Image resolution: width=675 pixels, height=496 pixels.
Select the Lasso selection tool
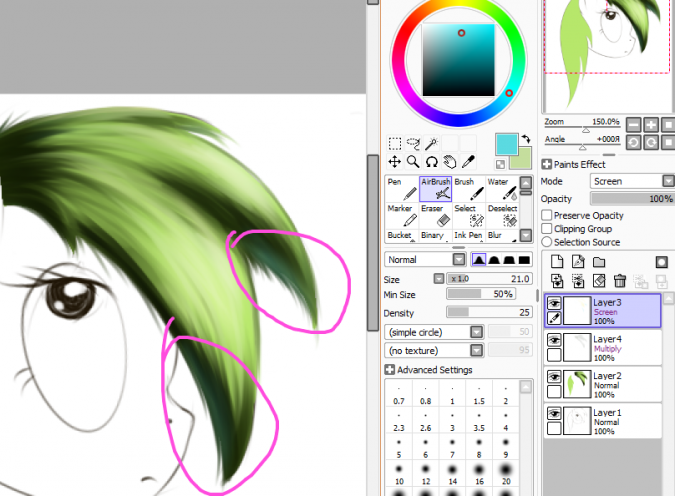click(413, 144)
